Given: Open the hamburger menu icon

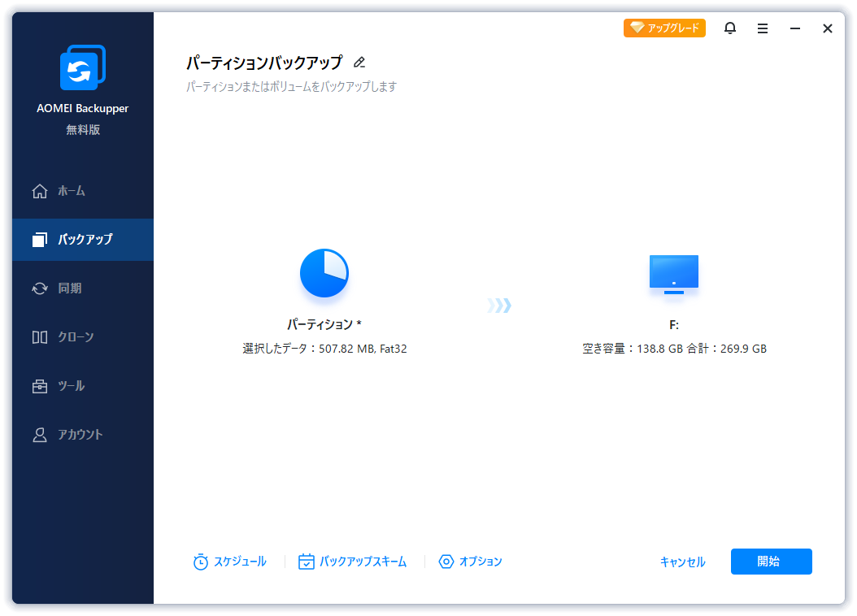Looking at the screenshot, I should (763, 28).
